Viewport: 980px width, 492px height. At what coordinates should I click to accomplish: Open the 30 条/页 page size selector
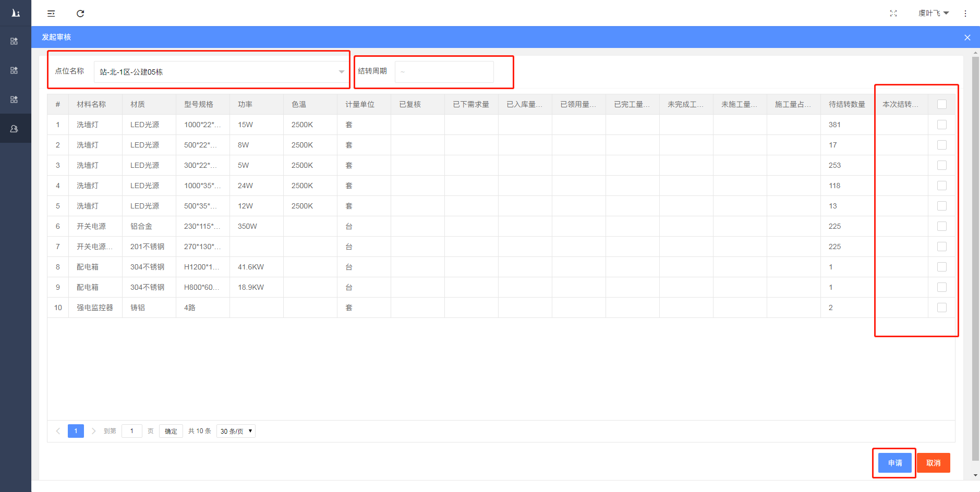pyautogui.click(x=236, y=431)
